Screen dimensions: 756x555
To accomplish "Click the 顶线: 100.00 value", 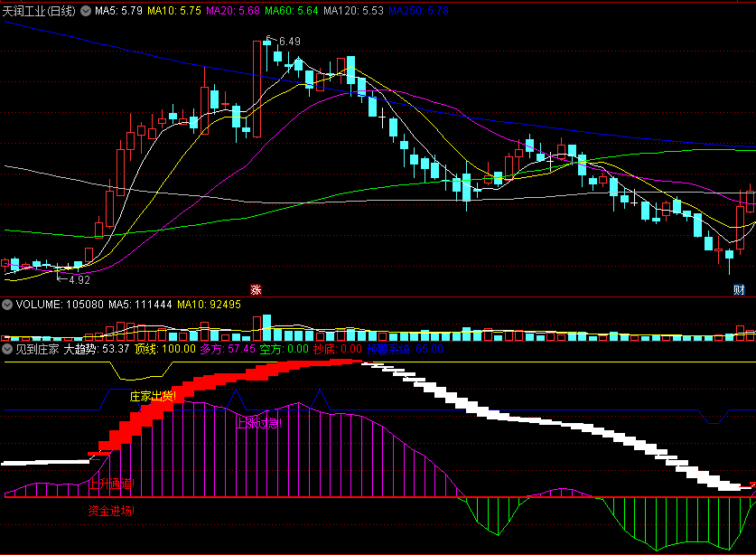I will pos(165,349).
